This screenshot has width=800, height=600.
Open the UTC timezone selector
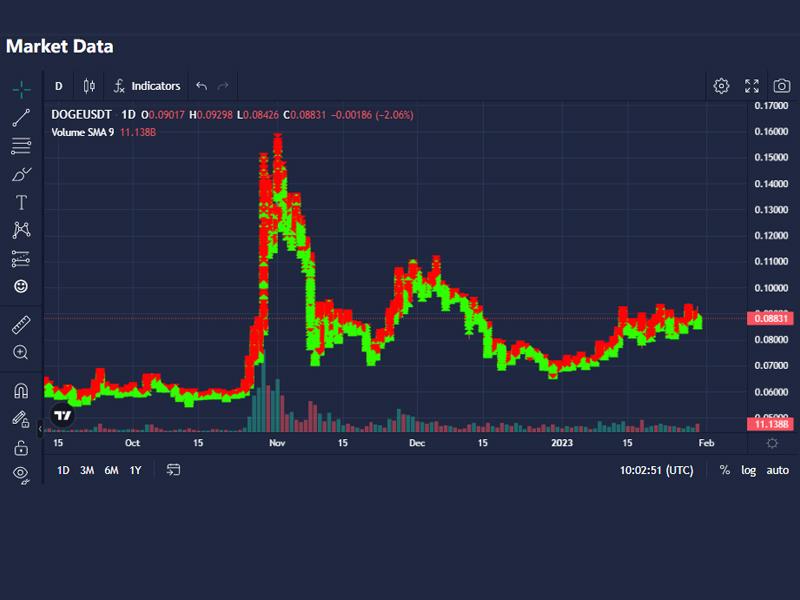tap(656, 470)
